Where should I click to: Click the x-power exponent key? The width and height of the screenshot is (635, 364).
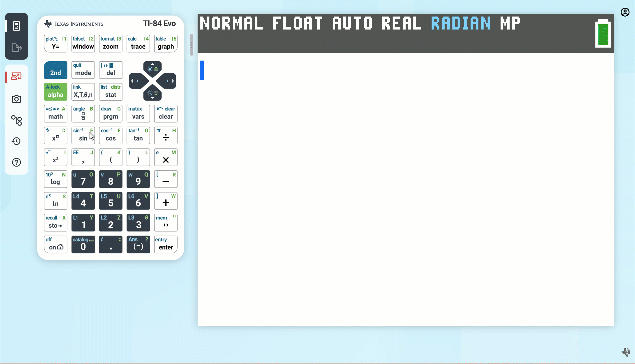click(x=56, y=135)
